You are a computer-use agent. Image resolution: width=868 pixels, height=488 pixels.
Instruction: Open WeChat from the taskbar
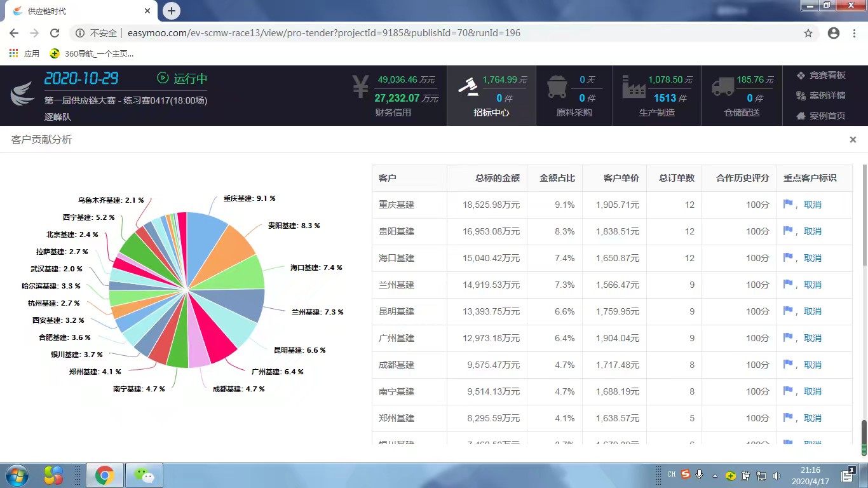144,475
